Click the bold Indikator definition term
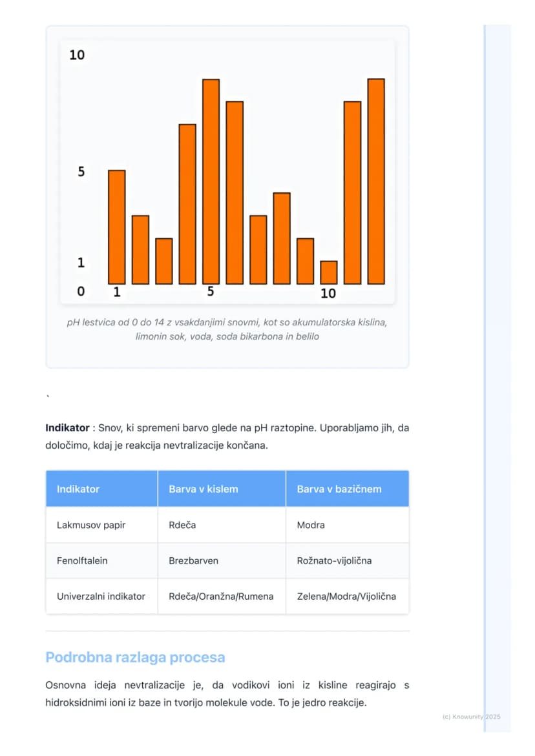 click(68, 427)
